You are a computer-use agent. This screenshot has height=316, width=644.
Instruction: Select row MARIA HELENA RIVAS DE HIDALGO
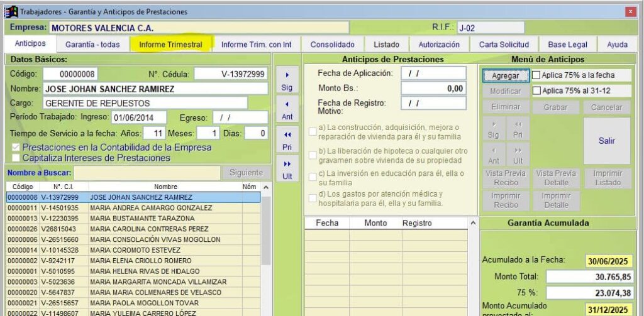pos(133,271)
